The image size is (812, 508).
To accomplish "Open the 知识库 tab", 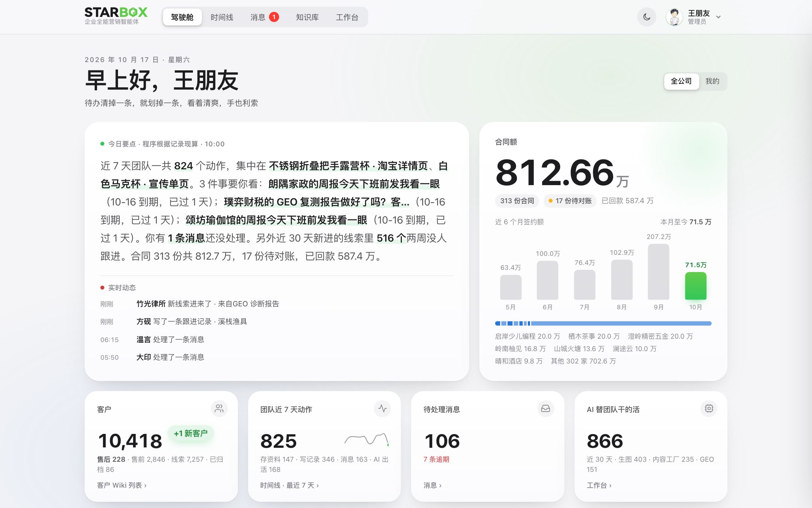I will tap(307, 17).
